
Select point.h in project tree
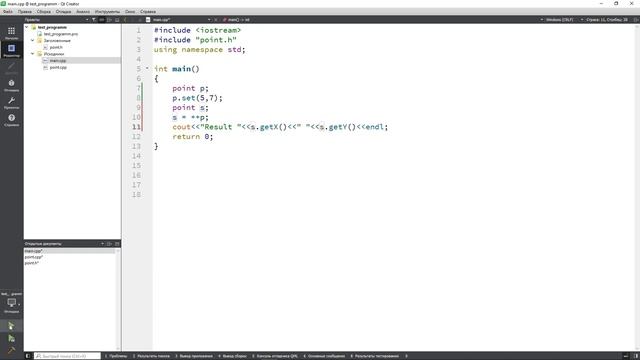[x=56, y=47]
